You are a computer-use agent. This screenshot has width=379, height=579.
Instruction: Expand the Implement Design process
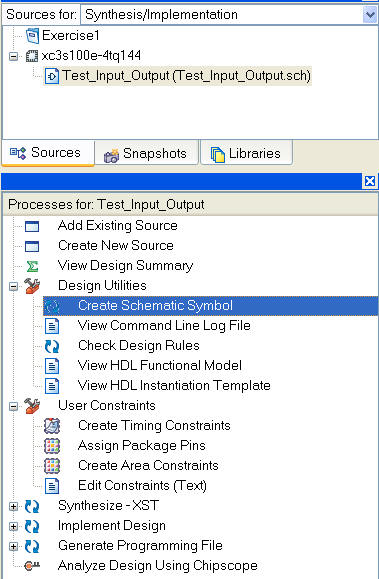click(13, 526)
